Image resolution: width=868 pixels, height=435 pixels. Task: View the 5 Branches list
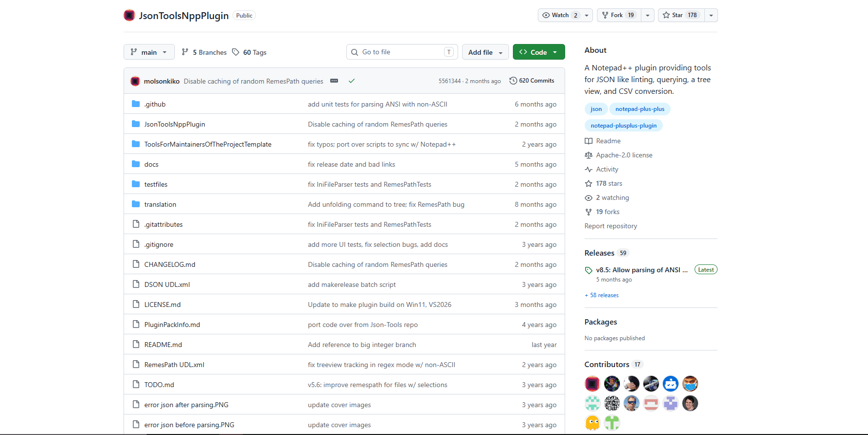click(x=204, y=52)
